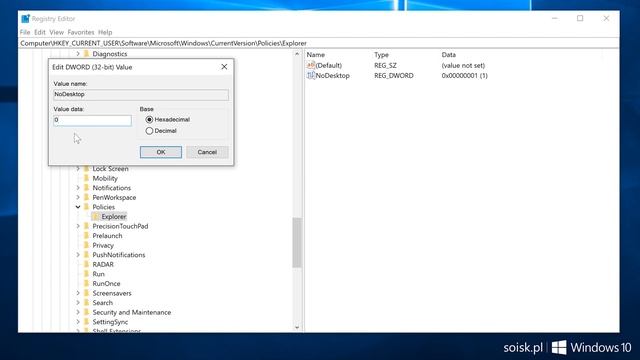Click the registry path address bar
This screenshot has width=640, height=360.
pos(318,43)
